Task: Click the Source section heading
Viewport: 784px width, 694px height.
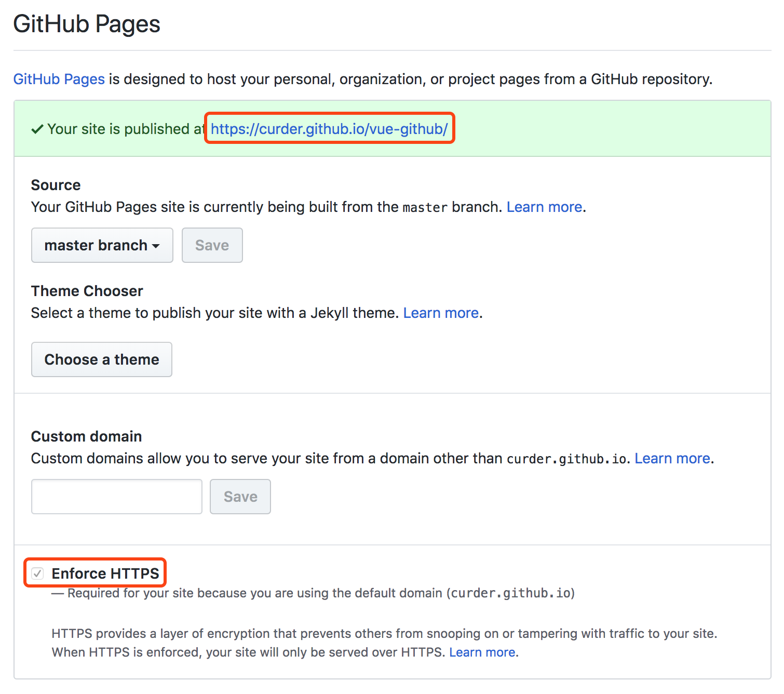Action: pyautogui.click(x=56, y=185)
